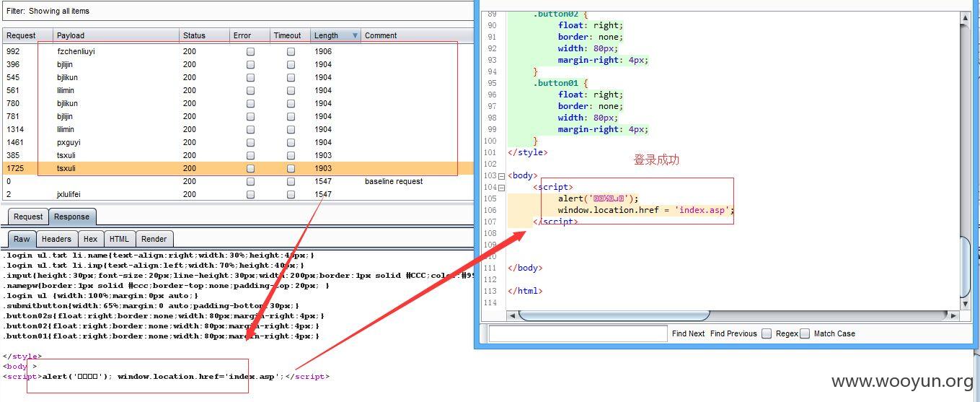The width and height of the screenshot is (980, 402).
Task: Sort results by the Payload column
Action: click(116, 35)
